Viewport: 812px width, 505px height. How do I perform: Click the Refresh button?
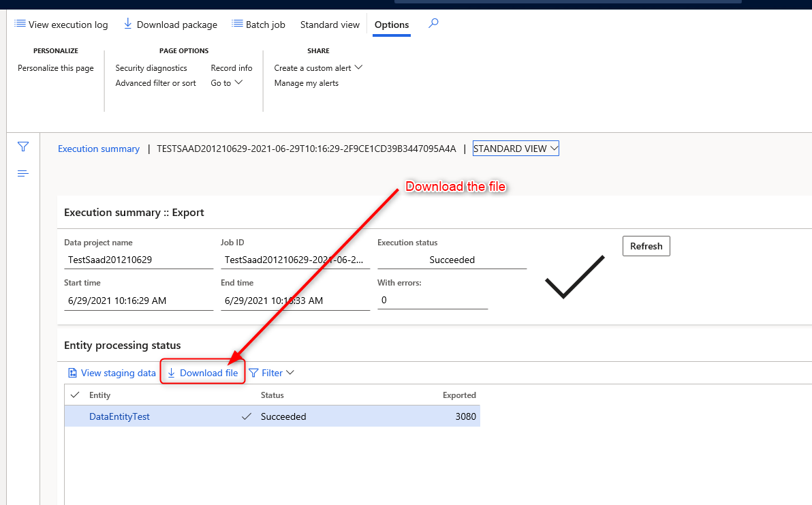[646, 246]
